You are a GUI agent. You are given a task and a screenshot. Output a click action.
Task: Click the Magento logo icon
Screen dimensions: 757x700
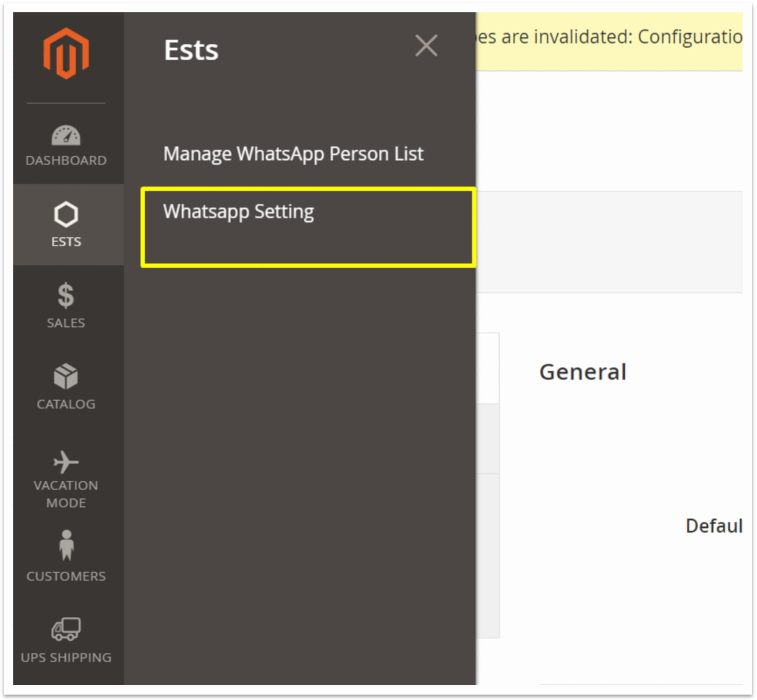[x=66, y=54]
